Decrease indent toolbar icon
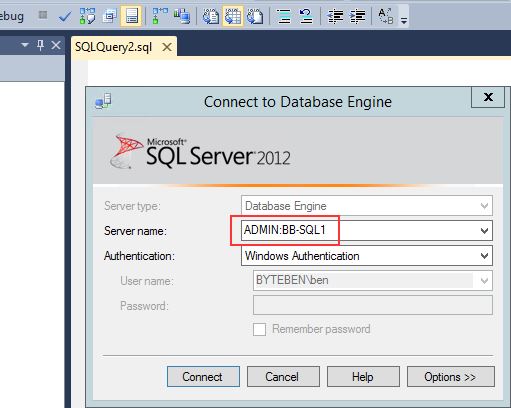The height and width of the screenshot is (408, 511). tap(335, 16)
